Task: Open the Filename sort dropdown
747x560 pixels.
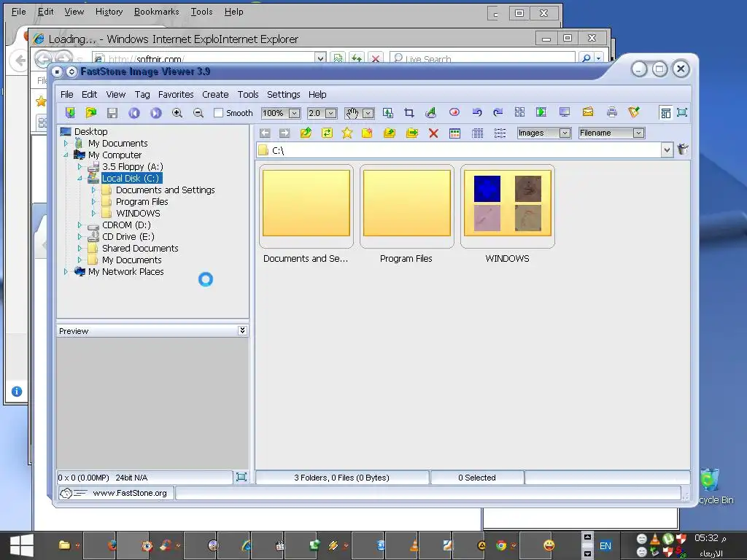Action: click(x=639, y=133)
